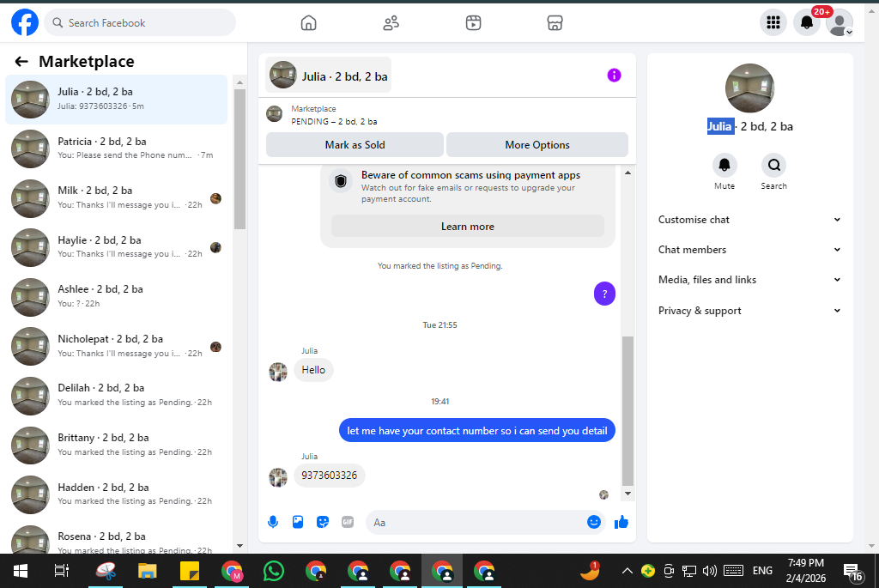The width and height of the screenshot is (879, 588).
Task: Click the blue contact number request message
Action: click(x=477, y=431)
